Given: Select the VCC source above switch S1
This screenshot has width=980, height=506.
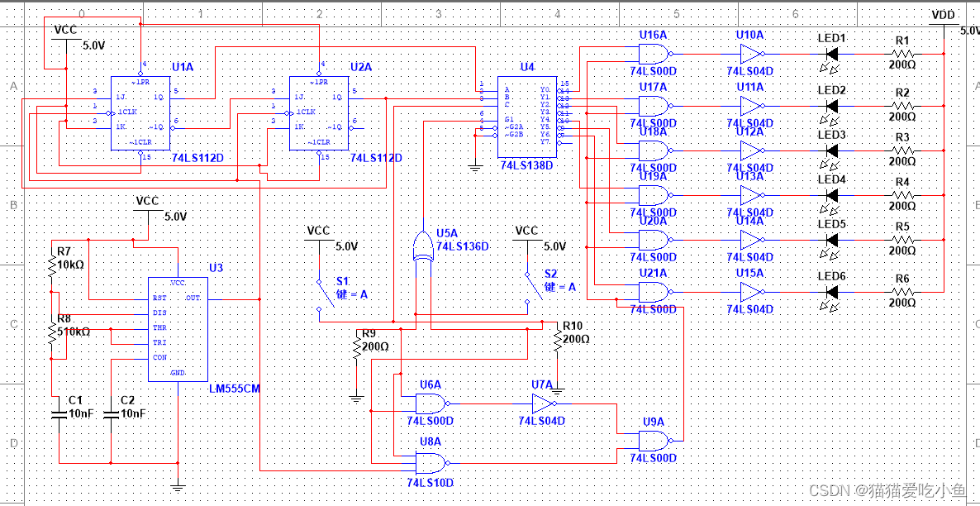Looking at the screenshot, I should [x=319, y=237].
